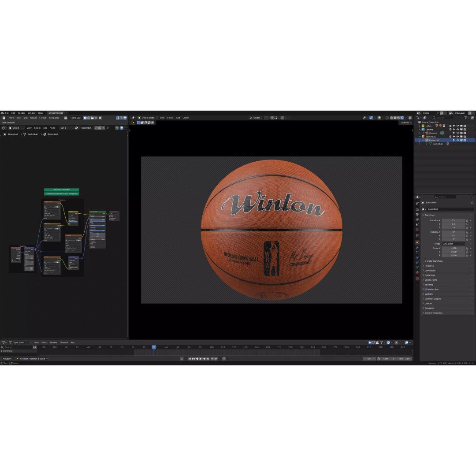Open the Window menu

coord(32,113)
